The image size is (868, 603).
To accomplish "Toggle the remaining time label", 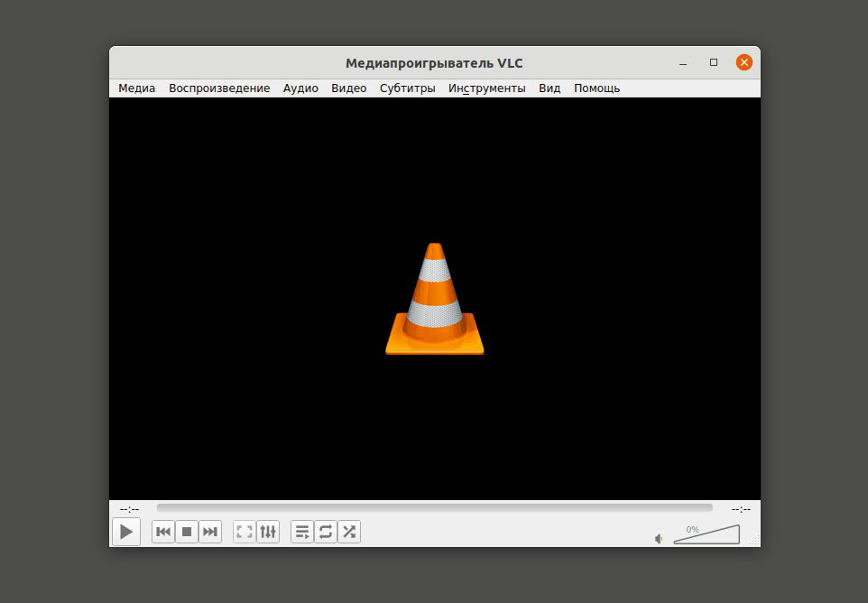I will click(x=741, y=509).
